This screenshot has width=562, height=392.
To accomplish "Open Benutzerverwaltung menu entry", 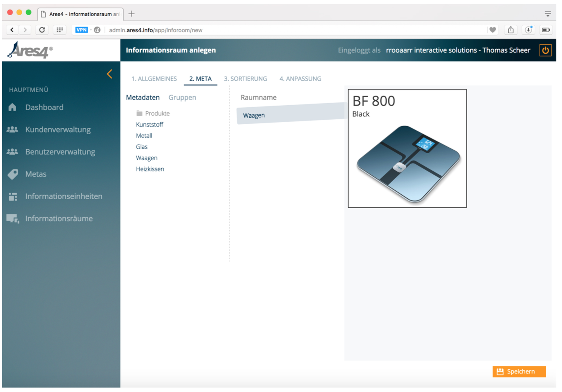I will (x=61, y=152).
